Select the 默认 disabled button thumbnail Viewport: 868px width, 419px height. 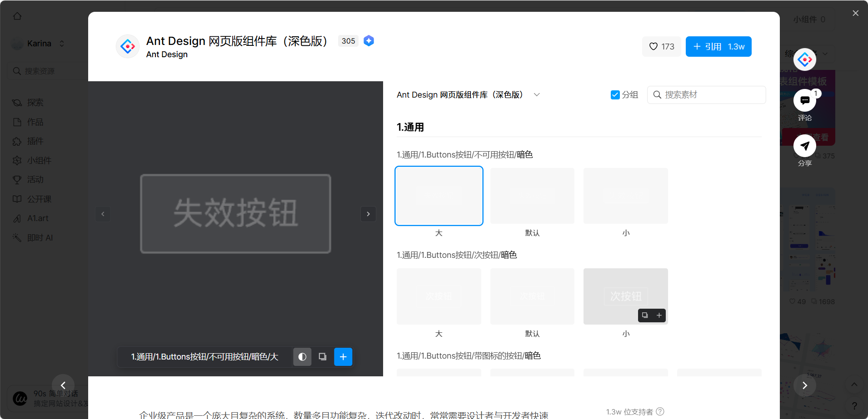532,196
